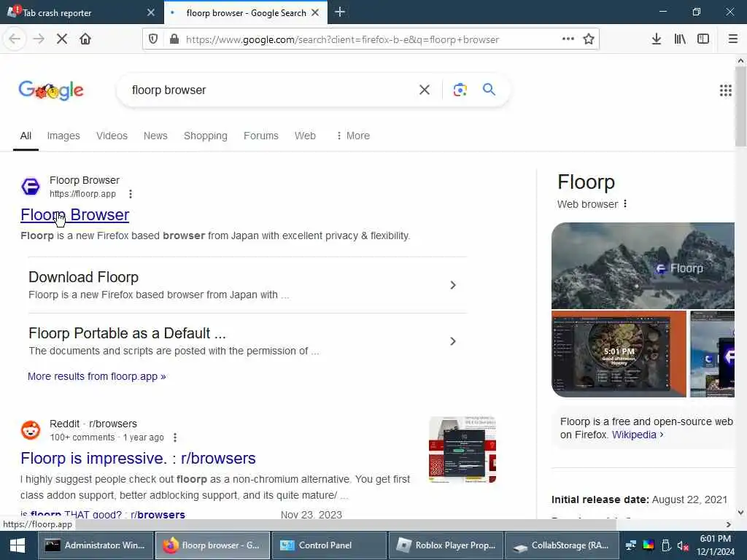This screenshot has height=560, width=747.
Task: Close the Tab crash reporter tab
Action: [x=151, y=12]
